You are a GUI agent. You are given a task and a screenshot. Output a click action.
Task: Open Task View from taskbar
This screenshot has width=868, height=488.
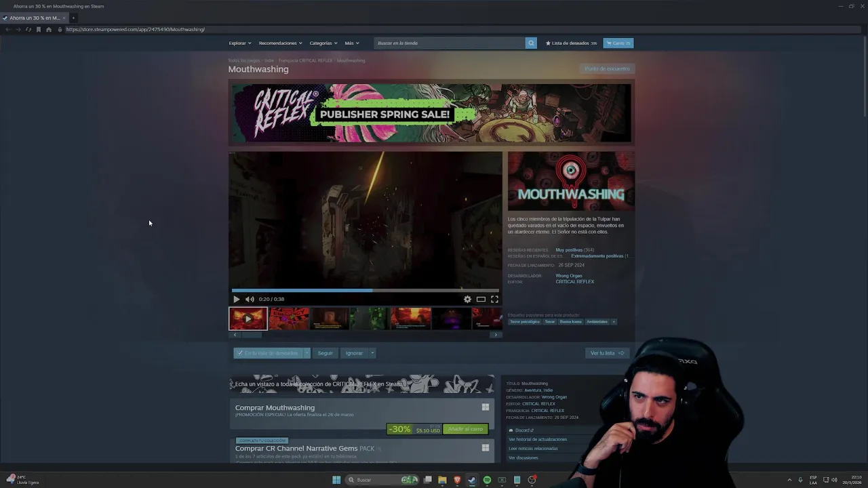pyautogui.click(x=428, y=480)
